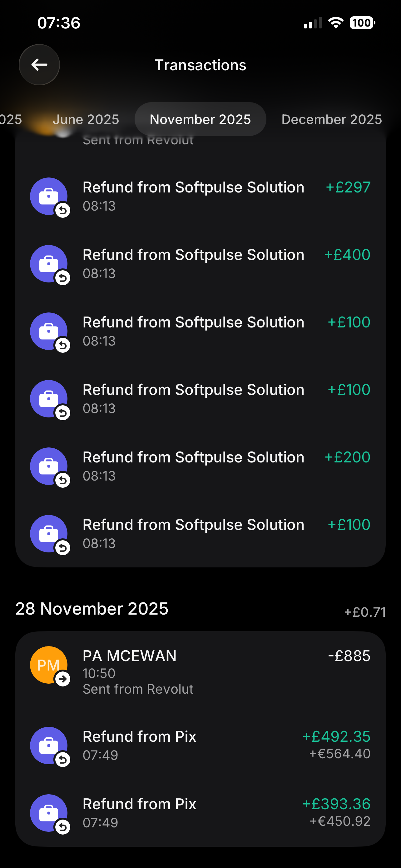This screenshot has height=868, width=401.
Task: Tap the briefcase icon of the +£400 refund
Action: click(49, 263)
